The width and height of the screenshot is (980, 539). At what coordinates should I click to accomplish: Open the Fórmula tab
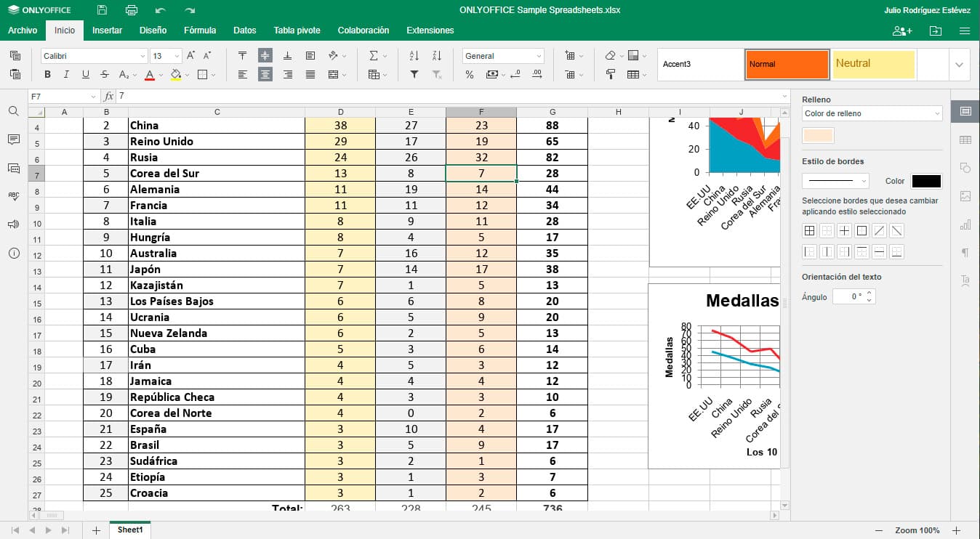tap(200, 31)
